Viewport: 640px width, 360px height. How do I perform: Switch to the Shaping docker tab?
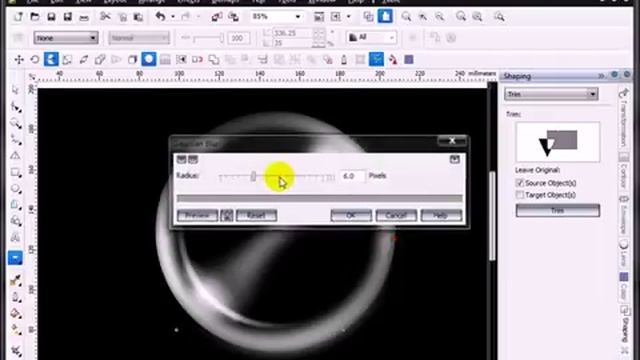[x=624, y=324]
